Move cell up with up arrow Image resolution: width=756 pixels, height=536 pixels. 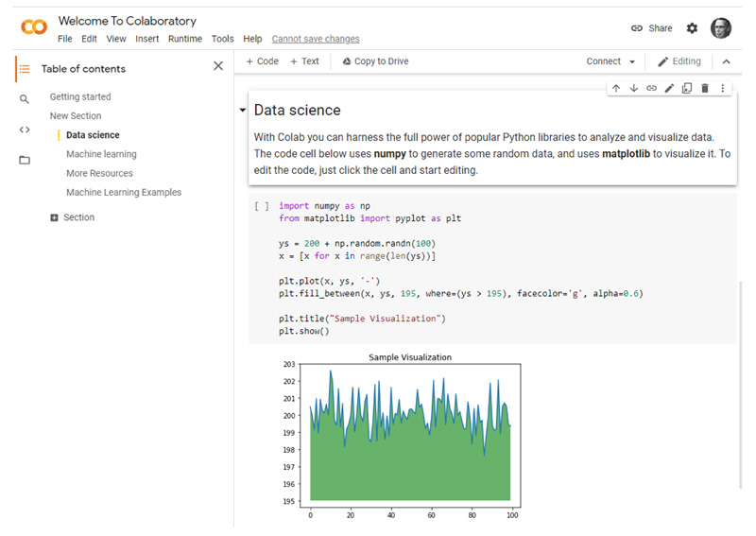pos(616,88)
